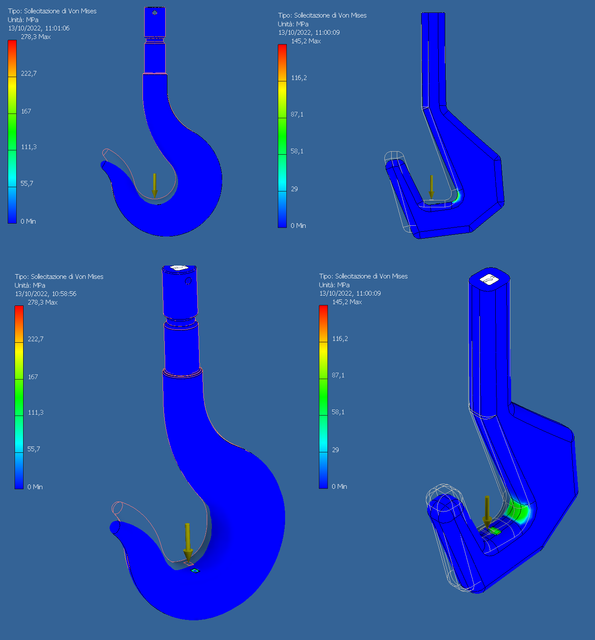Click the 222,7 label in the 10:58:56 legend

(x=36, y=339)
